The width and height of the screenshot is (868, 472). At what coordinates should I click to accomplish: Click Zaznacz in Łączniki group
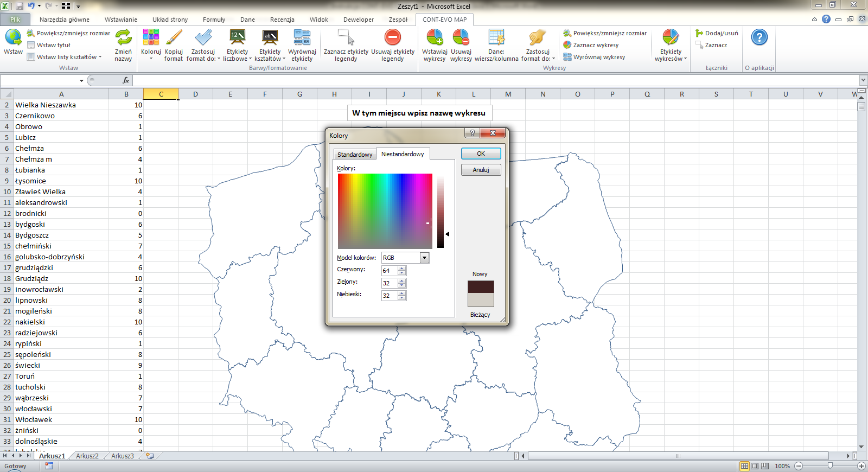point(711,45)
